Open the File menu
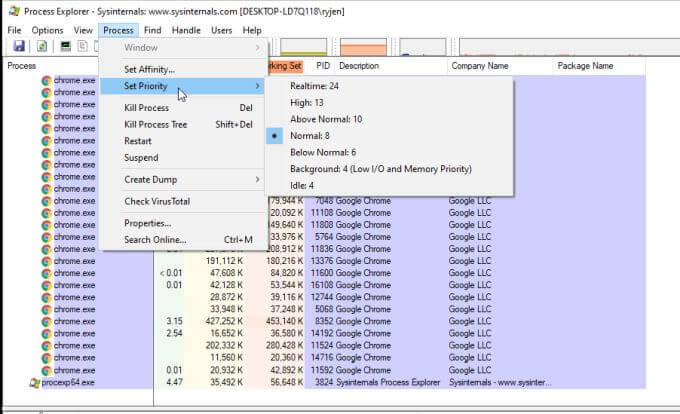The height and width of the screenshot is (414, 680). click(14, 30)
